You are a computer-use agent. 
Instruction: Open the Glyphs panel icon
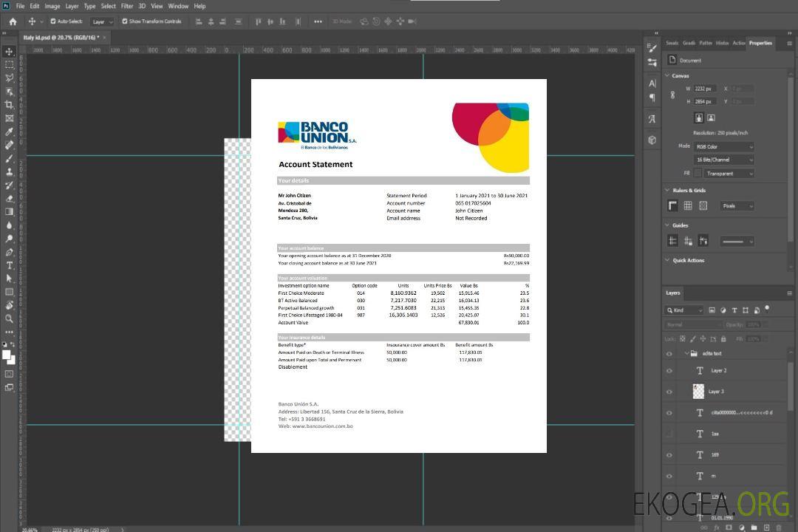[x=652, y=119]
